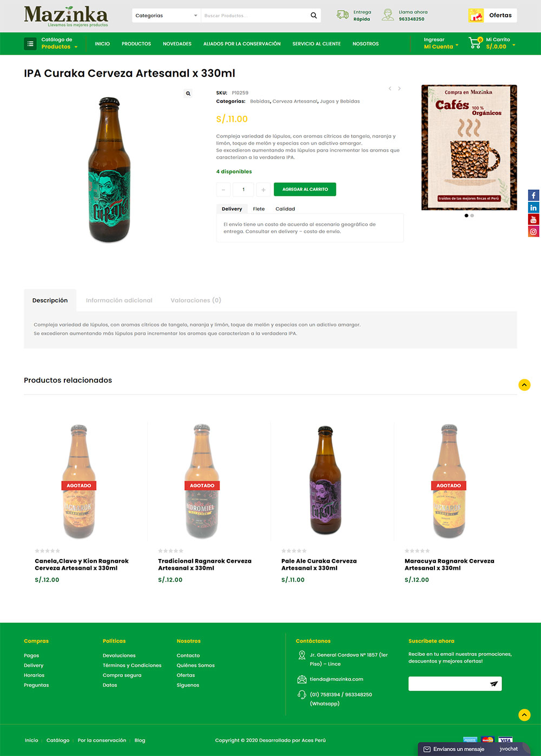
Task: Switch to the Flete tab
Action: pos(259,209)
